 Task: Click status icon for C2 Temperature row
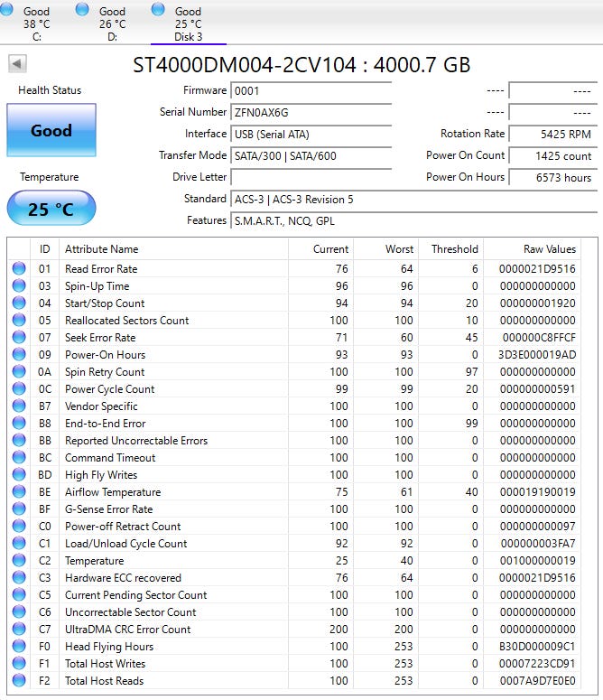click(x=19, y=560)
